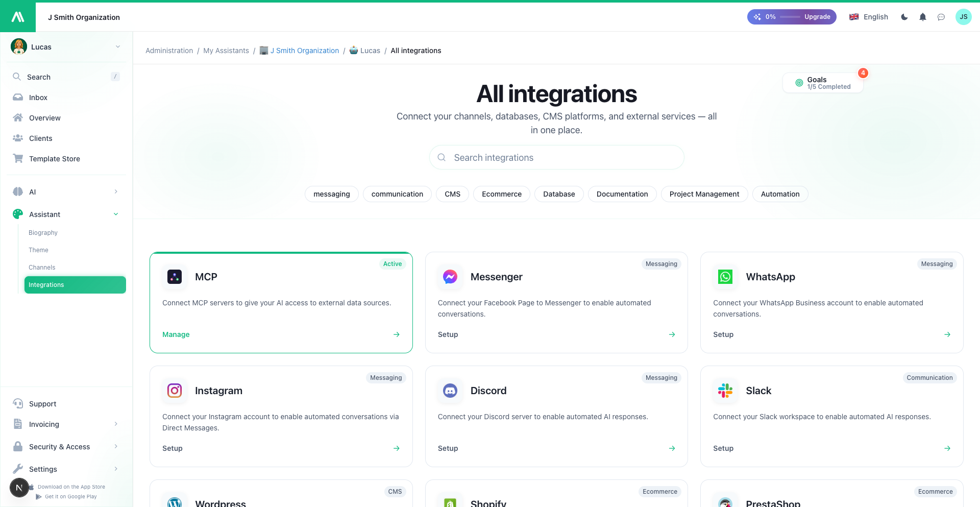Viewport: 980px width, 507px height.
Task: Go to Lucas breadcrumb
Action: (x=364, y=51)
